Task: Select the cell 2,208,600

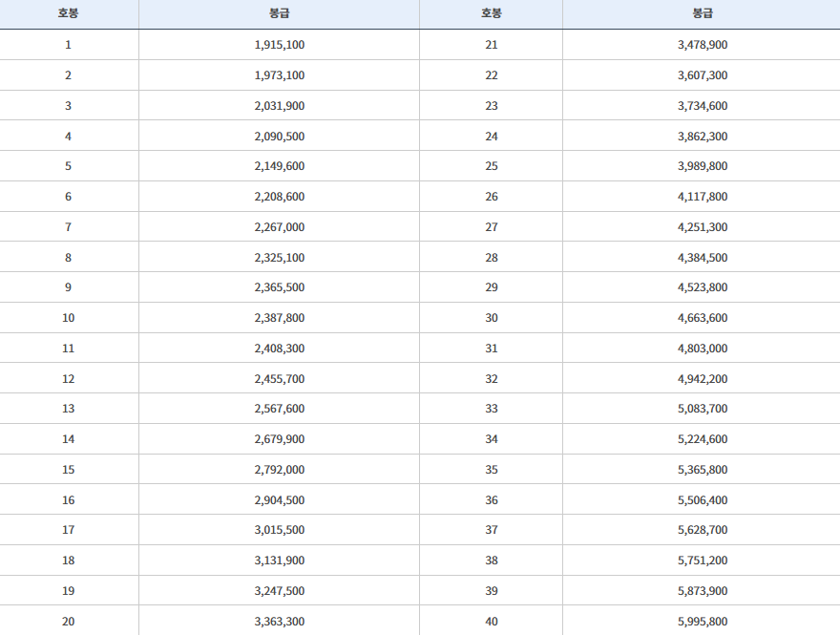Action: [x=279, y=197]
